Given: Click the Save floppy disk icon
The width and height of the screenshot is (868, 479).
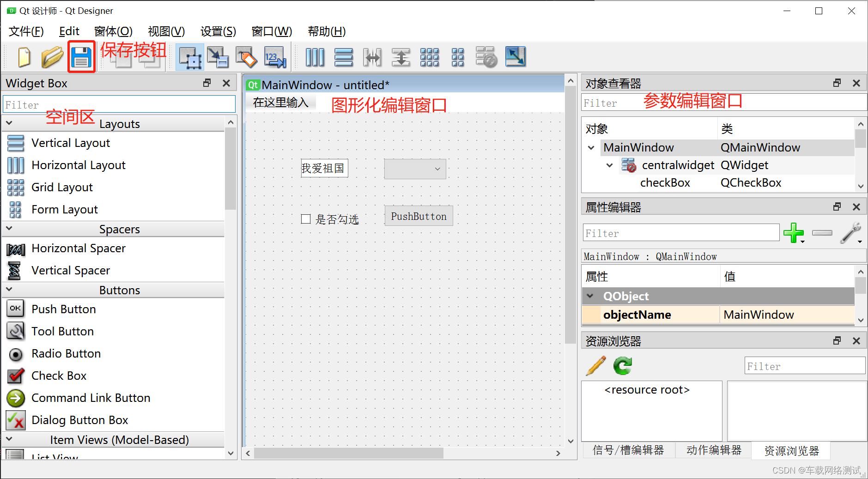Looking at the screenshot, I should [x=81, y=57].
